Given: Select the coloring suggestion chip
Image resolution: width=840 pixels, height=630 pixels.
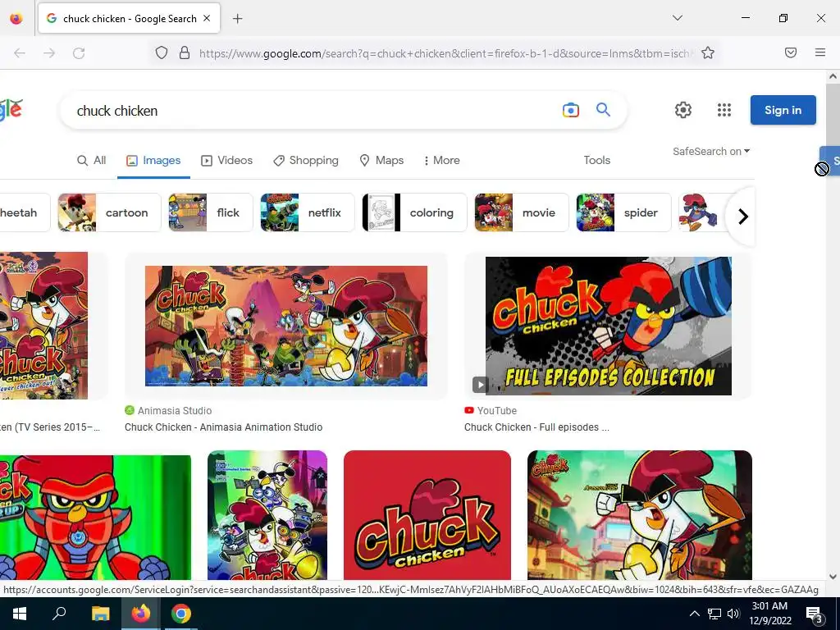Looking at the screenshot, I should [414, 212].
